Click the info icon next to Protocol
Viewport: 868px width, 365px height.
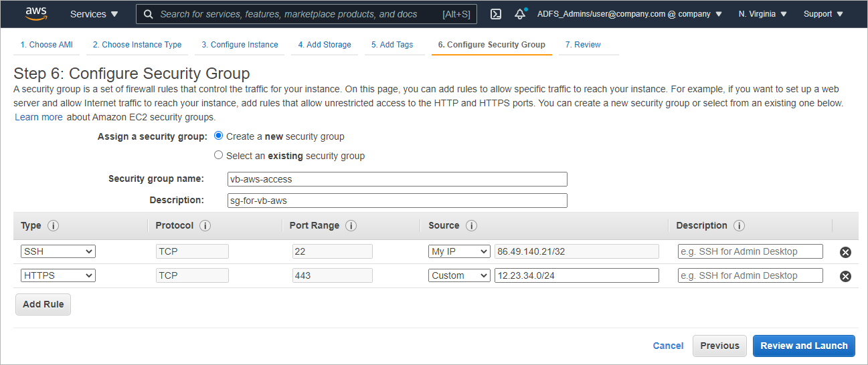tap(205, 226)
